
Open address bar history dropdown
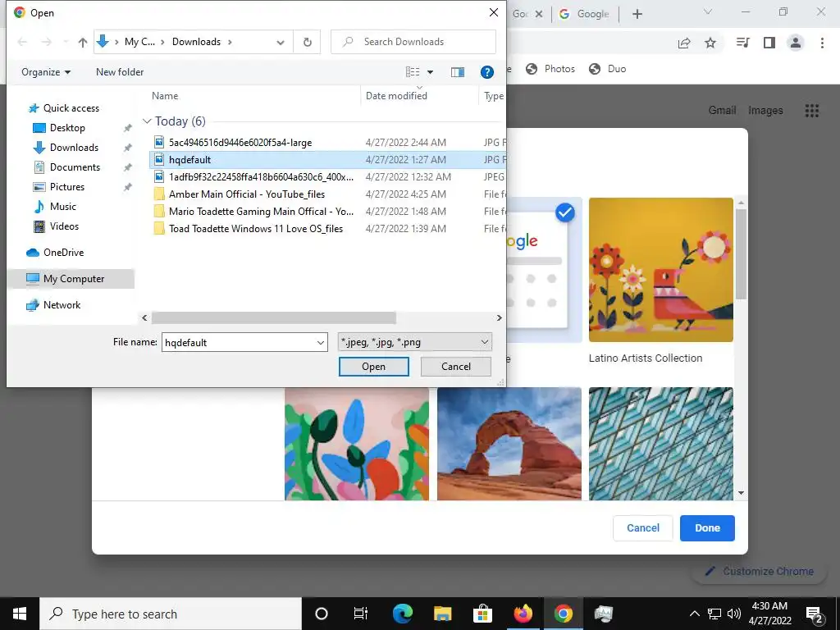[x=281, y=43]
